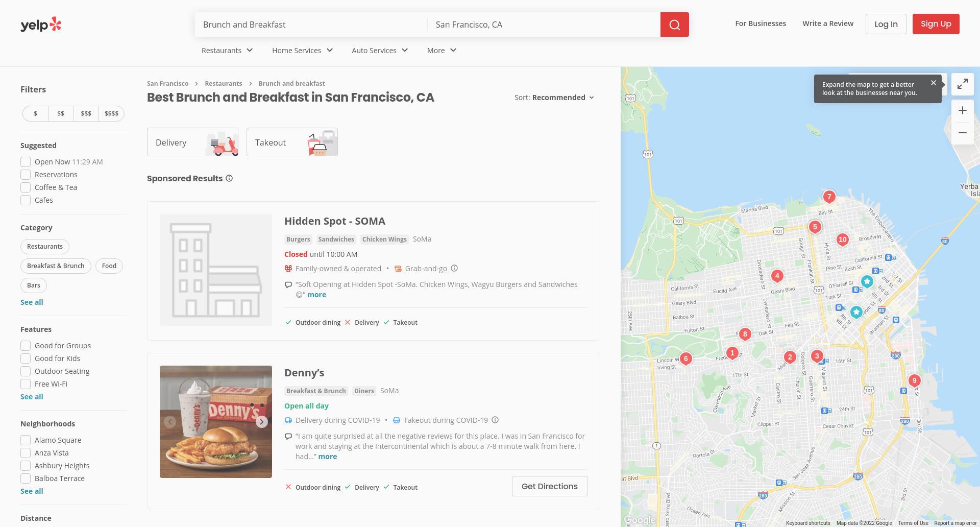
Task: Select the $ price filter
Action: coord(35,113)
